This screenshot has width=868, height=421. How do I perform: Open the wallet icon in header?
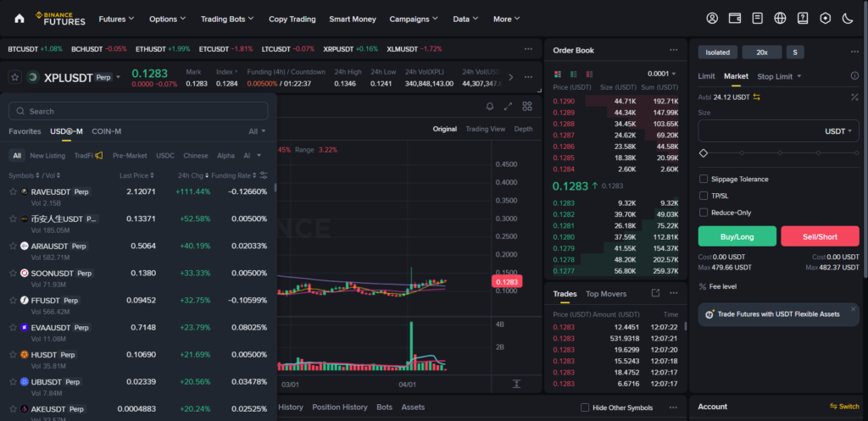pyautogui.click(x=735, y=19)
